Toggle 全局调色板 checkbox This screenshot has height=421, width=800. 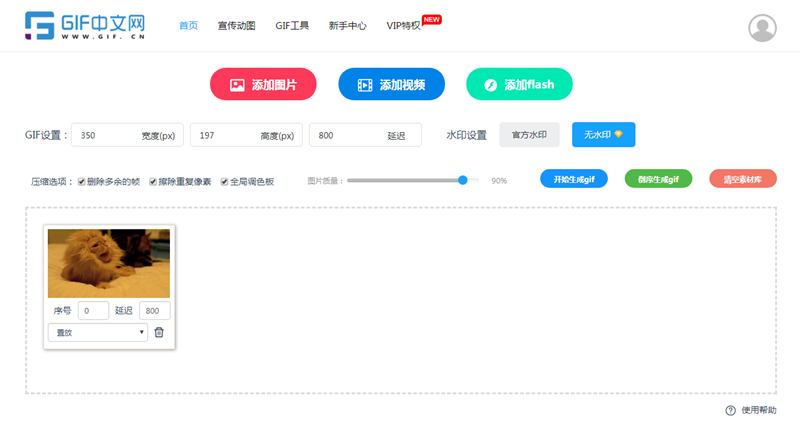224,182
